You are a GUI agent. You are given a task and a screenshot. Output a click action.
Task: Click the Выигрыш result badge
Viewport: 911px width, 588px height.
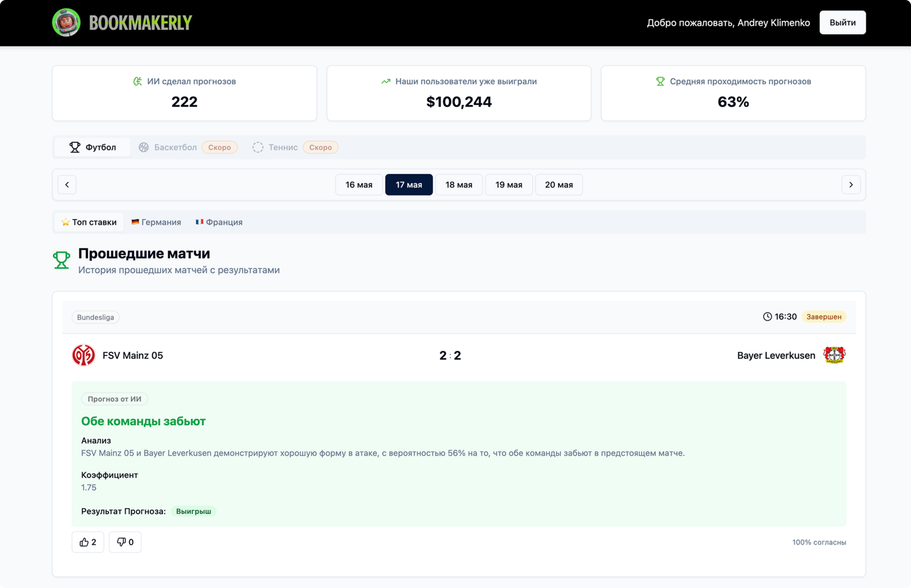(x=194, y=512)
